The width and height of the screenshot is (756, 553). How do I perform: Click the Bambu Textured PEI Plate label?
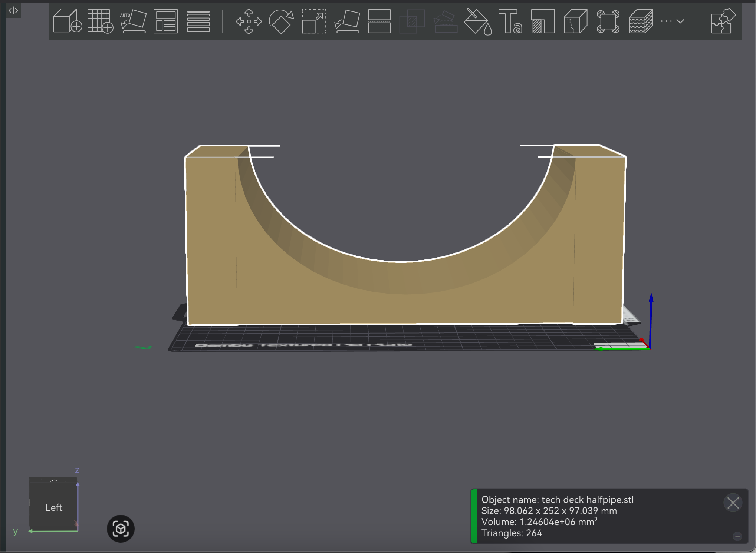click(x=303, y=345)
